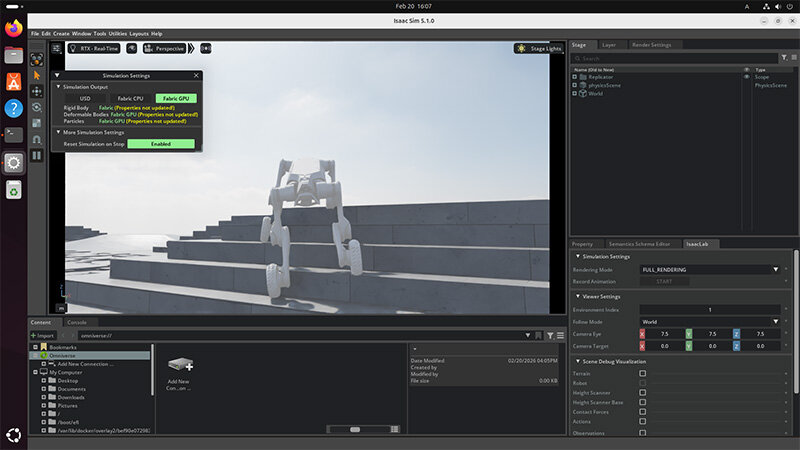Click the Stage filter funnel icon

click(x=783, y=57)
